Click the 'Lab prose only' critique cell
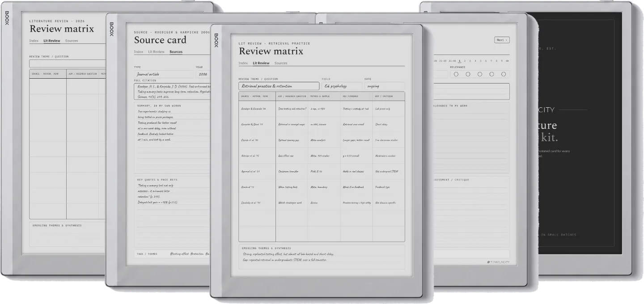This screenshot has height=304, width=644. pos(389,109)
